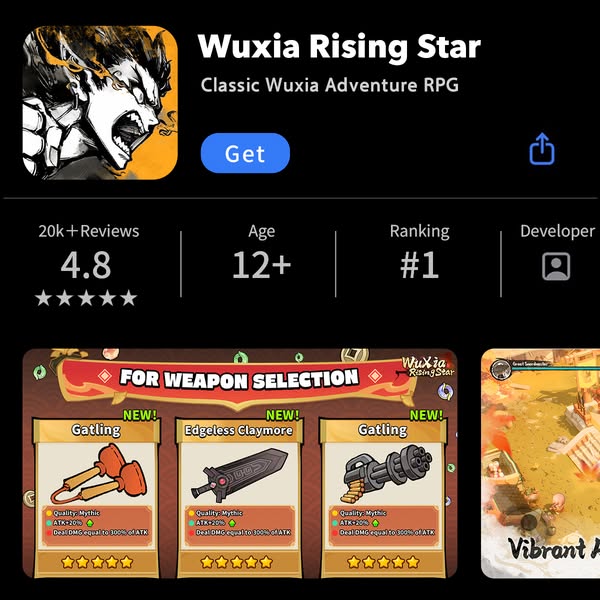Tap the blue Get button

tap(245, 153)
